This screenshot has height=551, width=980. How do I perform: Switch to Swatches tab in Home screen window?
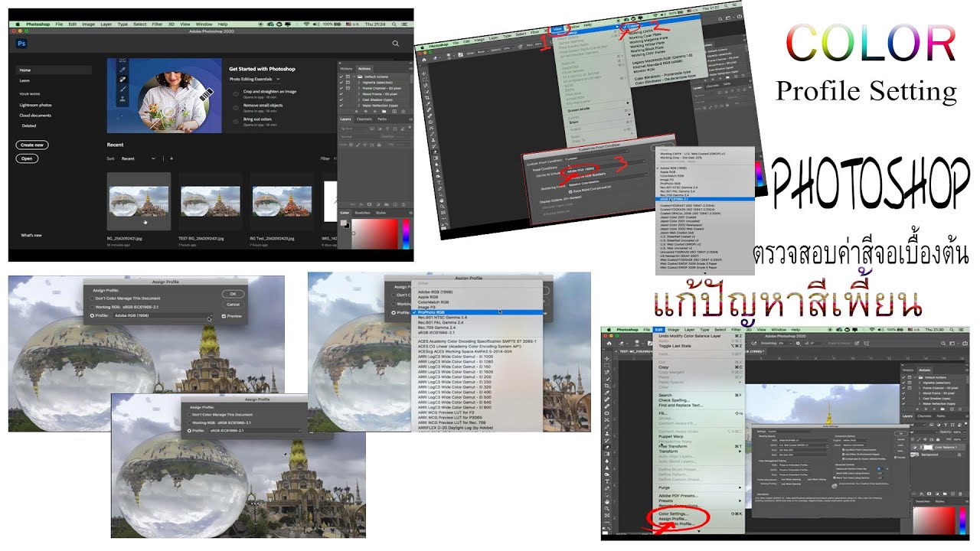(x=362, y=213)
